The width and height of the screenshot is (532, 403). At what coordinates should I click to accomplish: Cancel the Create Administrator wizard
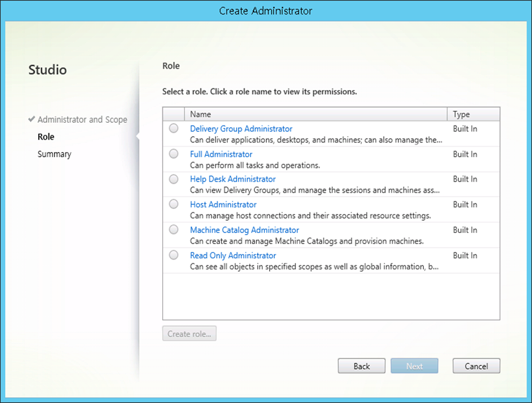coord(476,366)
